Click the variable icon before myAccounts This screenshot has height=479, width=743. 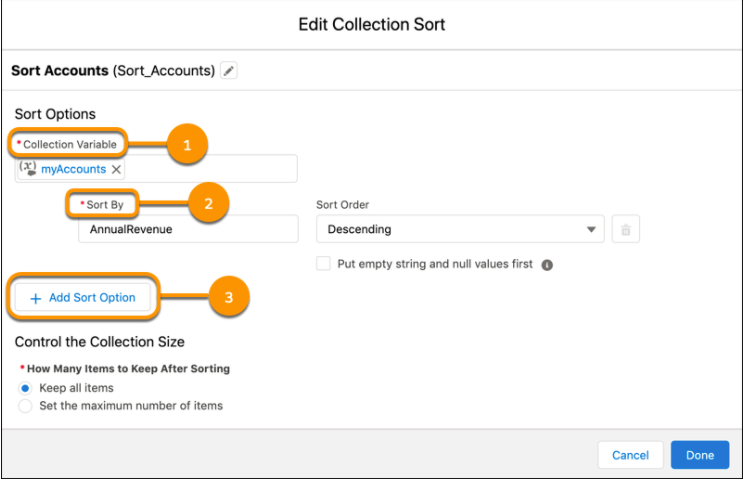(28, 168)
